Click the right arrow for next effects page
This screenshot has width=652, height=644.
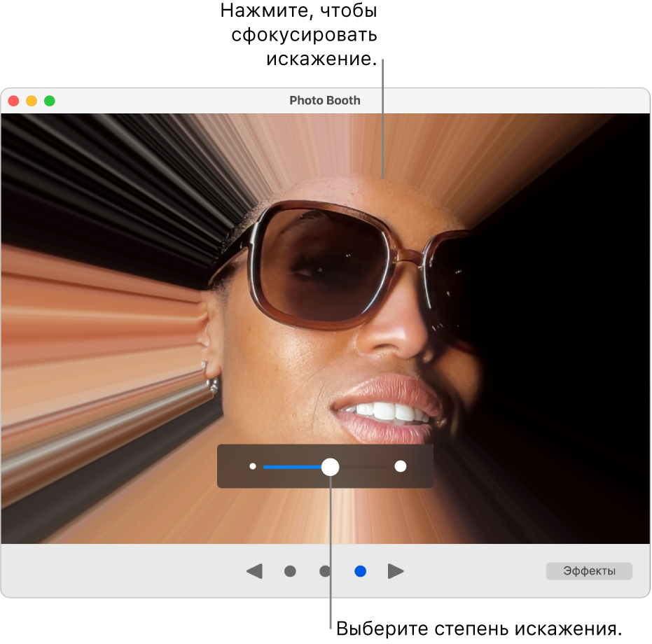[396, 572]
